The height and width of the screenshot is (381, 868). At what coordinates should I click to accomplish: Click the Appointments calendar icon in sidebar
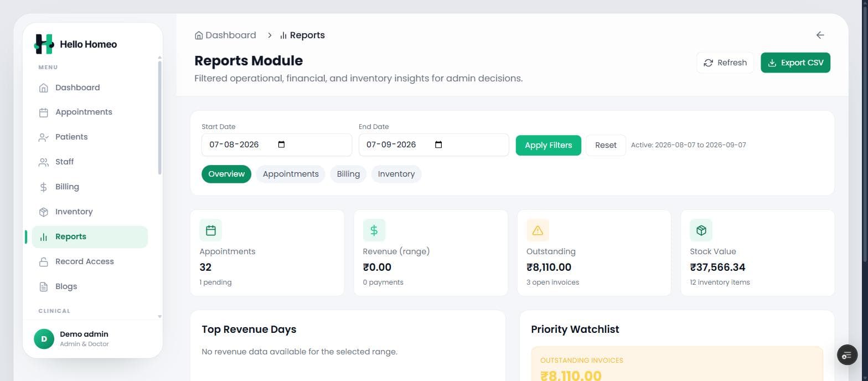pos(44,112)
